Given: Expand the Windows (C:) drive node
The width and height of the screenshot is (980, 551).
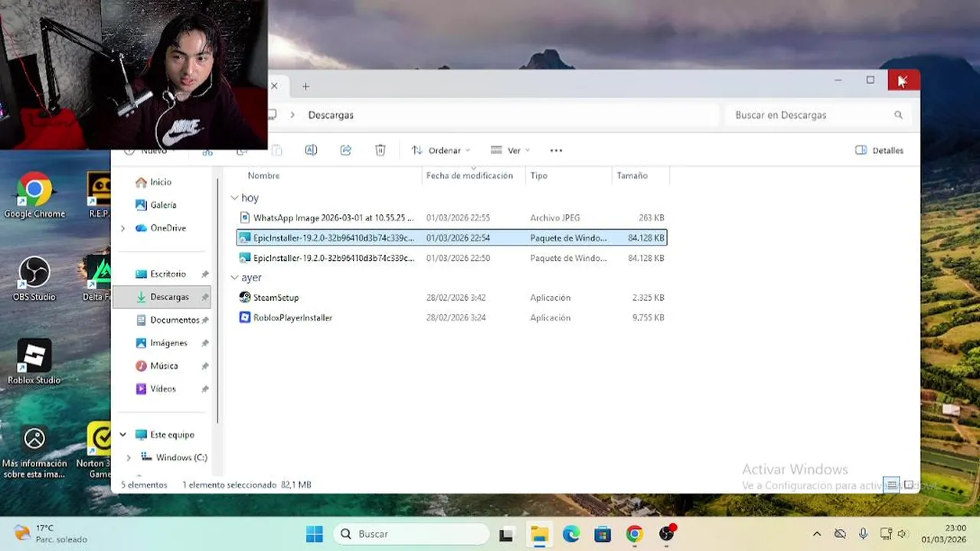Looking at the screenshot, I should (x=129, y=458).
